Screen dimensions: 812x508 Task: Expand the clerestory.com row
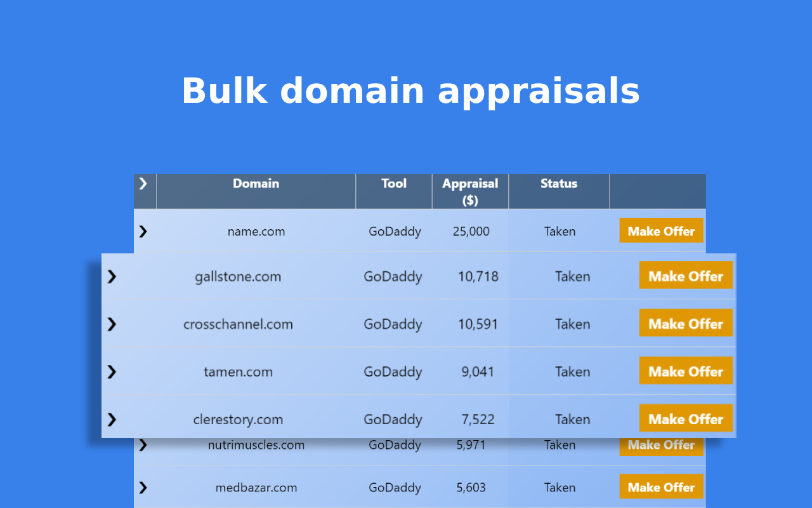pyautogui.click(x=112, y=419)
